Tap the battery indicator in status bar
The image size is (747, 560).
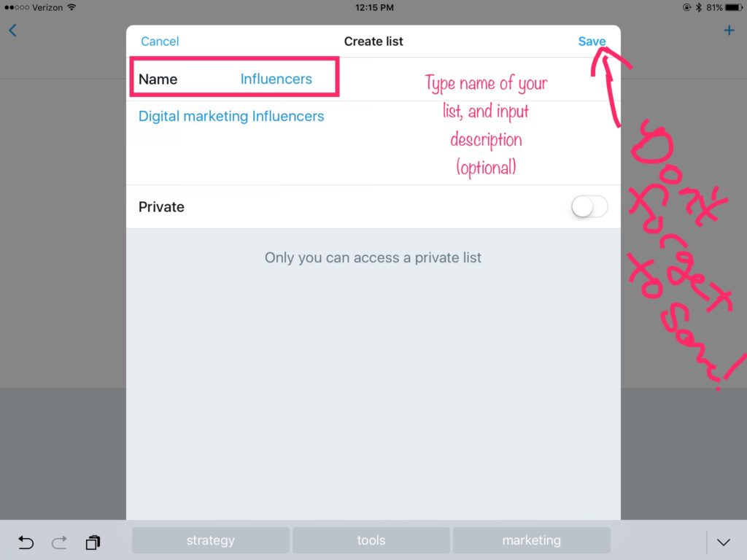(x=734, y=7)
